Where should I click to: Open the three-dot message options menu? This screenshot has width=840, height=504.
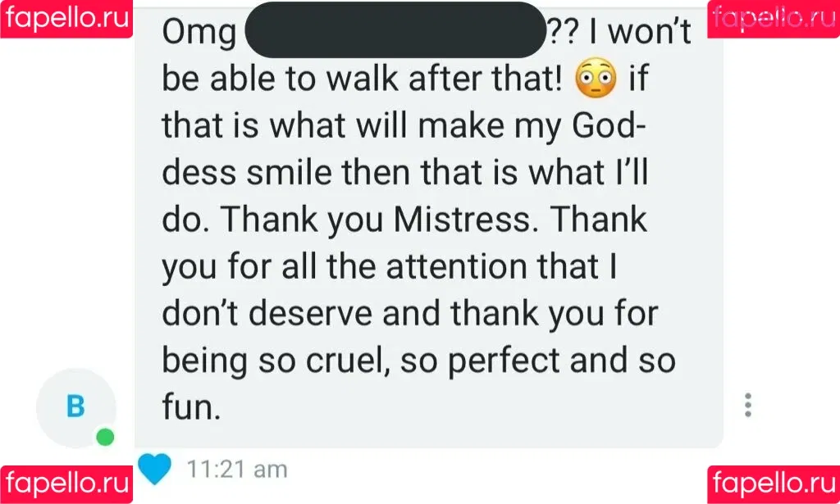(x=747, y=405)
